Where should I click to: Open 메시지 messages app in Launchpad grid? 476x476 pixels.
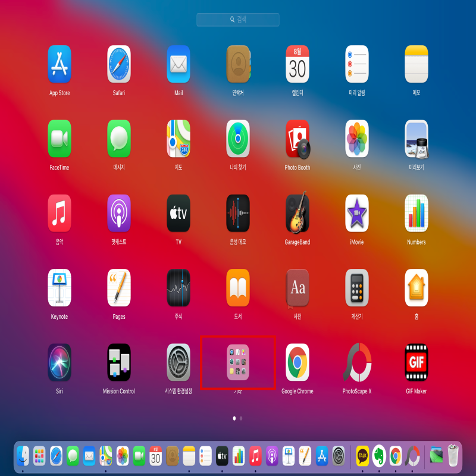point(119,139)
